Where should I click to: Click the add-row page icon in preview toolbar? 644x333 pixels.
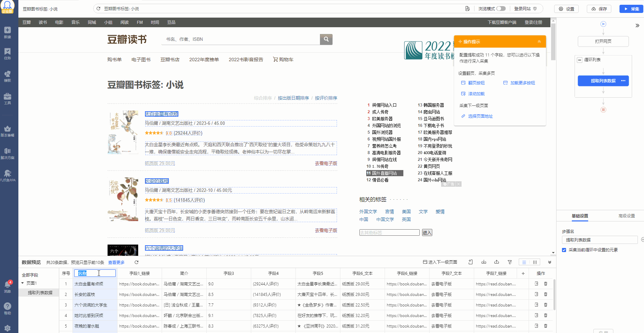coord(470,262)
